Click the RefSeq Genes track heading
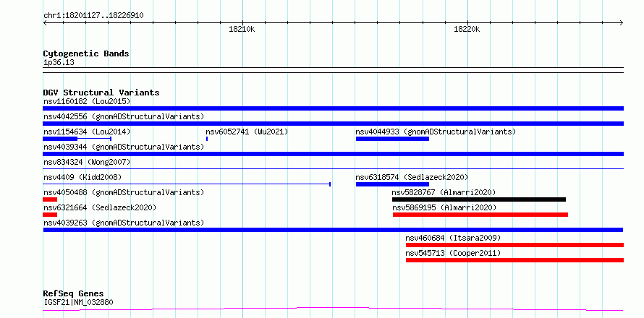 [73, 293]
